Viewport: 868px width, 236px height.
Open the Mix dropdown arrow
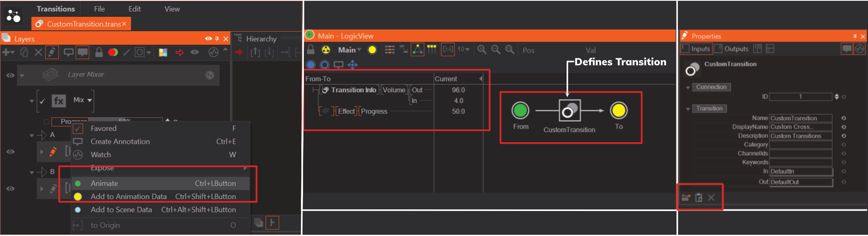(90, 100)
